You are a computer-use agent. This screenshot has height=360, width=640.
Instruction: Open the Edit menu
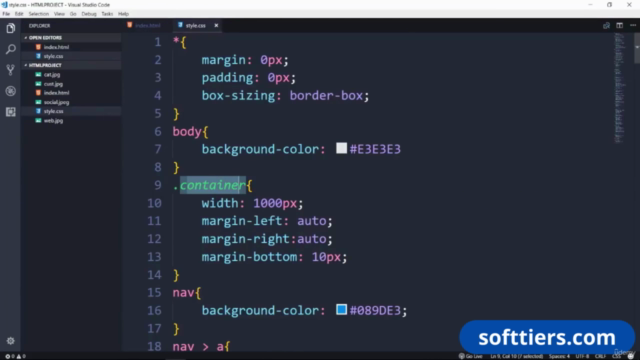pyautogui.click(x=19, y=14)
